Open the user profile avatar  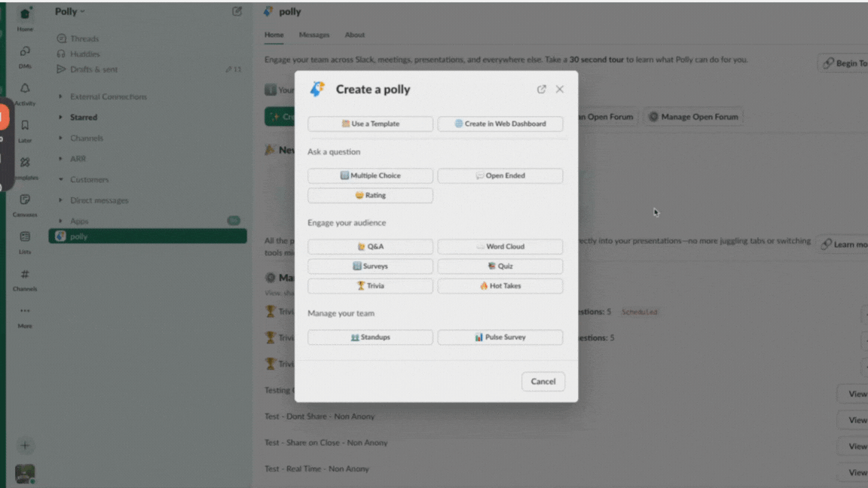(x=25, y=474)
